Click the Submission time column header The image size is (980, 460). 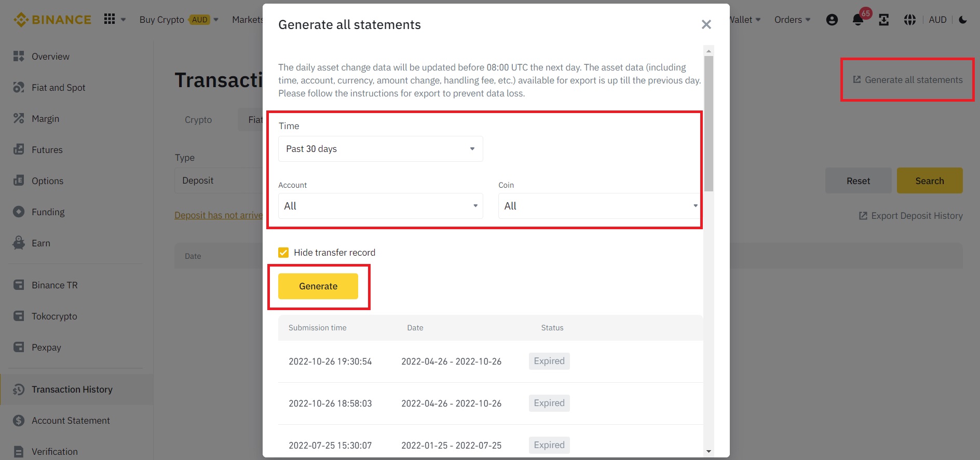[x=317, y=328]
